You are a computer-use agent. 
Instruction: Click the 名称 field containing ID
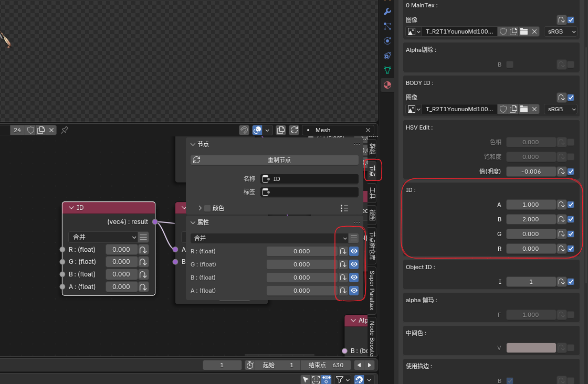point(309,179)
